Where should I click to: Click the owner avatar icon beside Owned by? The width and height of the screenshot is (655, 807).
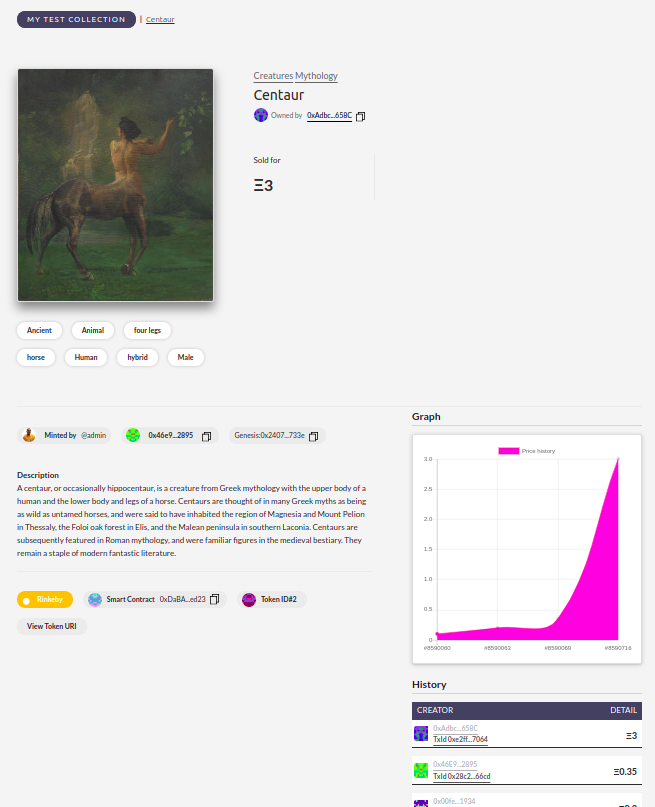click(261, 115)
